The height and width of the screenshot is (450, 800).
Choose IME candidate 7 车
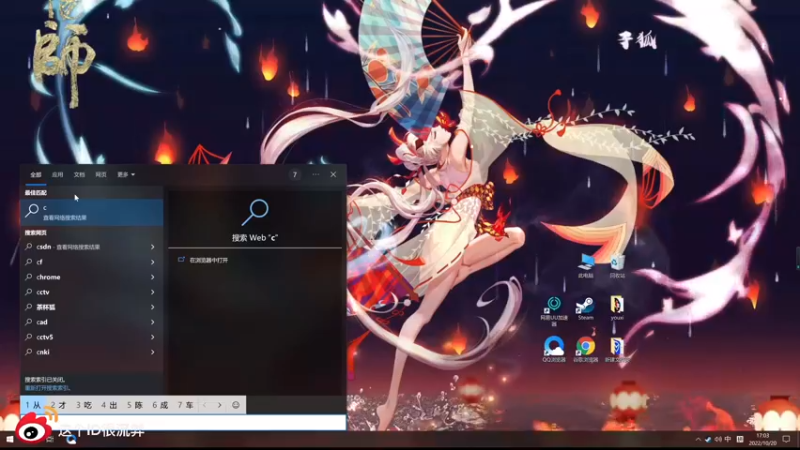185,405
